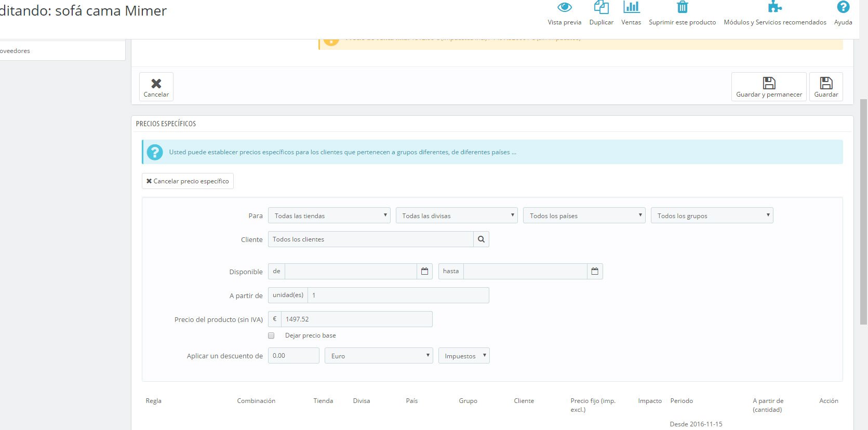Click the A partir de quantity field
The width and height of the screenshot is (868, 430).
click(398, 295)
